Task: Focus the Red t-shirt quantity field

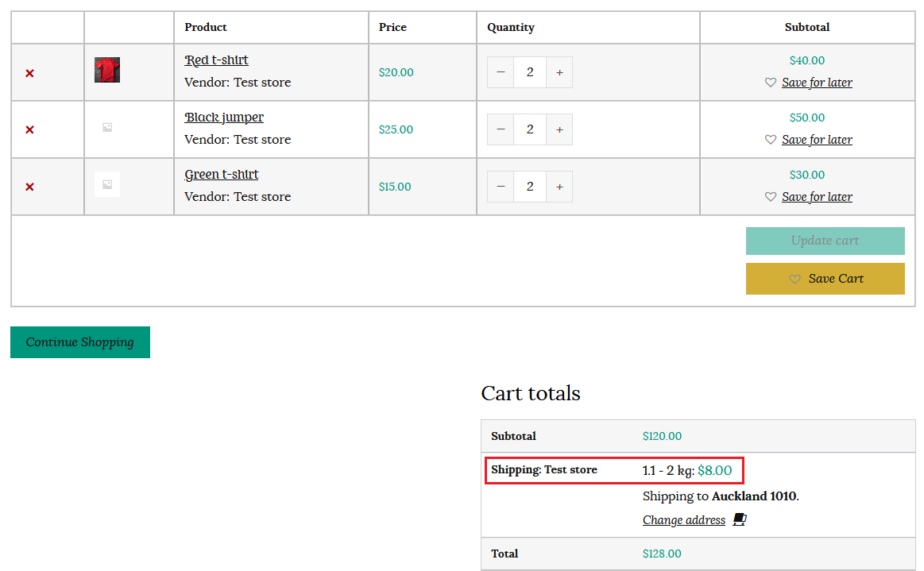Action: [530, 72]
